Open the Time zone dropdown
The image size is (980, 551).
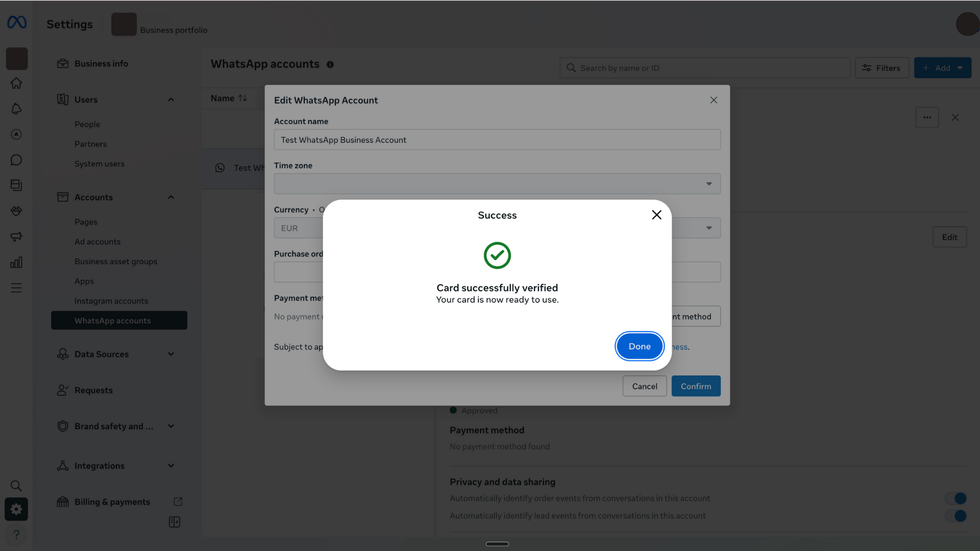pos(497,184)
